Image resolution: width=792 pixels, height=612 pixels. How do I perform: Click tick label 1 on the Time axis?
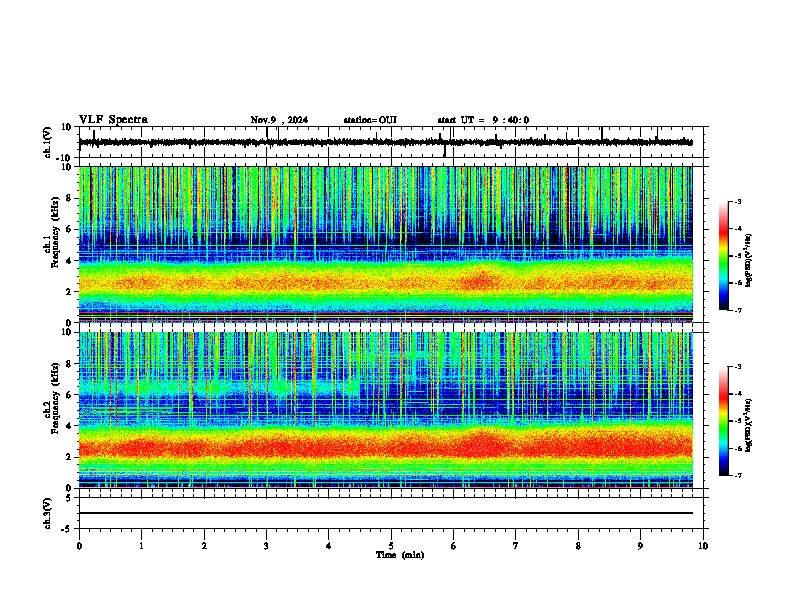[x=141, y=546]
